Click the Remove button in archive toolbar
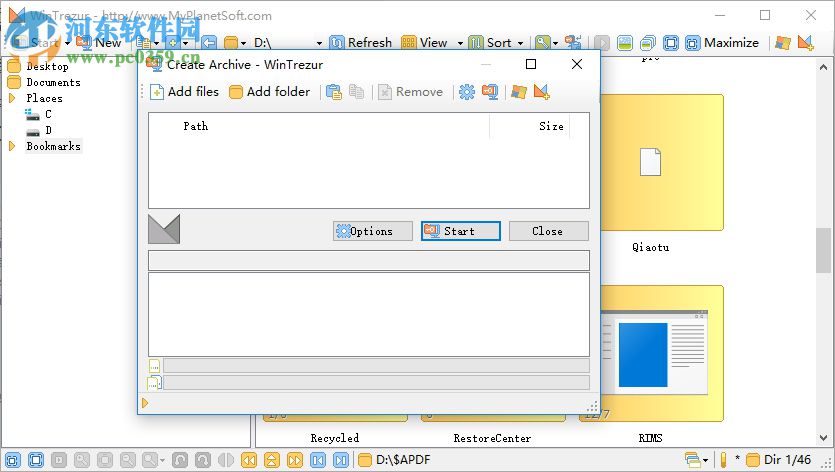The height and width of the screenshot is (472, 835). [x=411, y=92]
